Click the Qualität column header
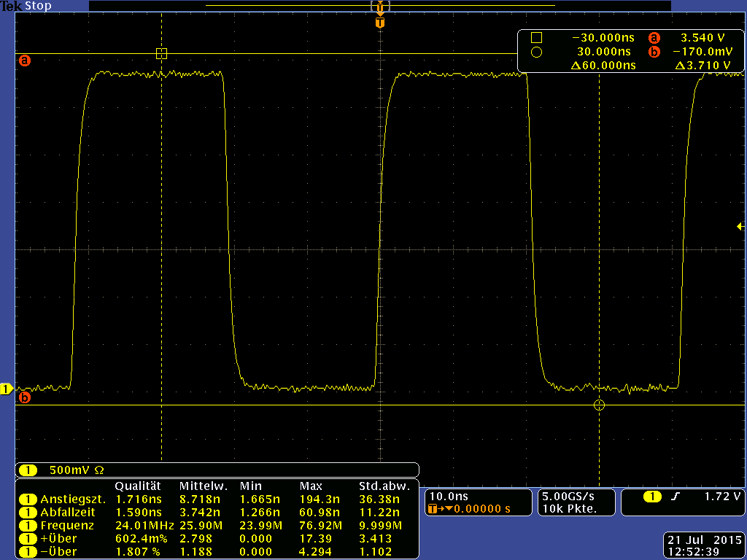 pos(138,486)
